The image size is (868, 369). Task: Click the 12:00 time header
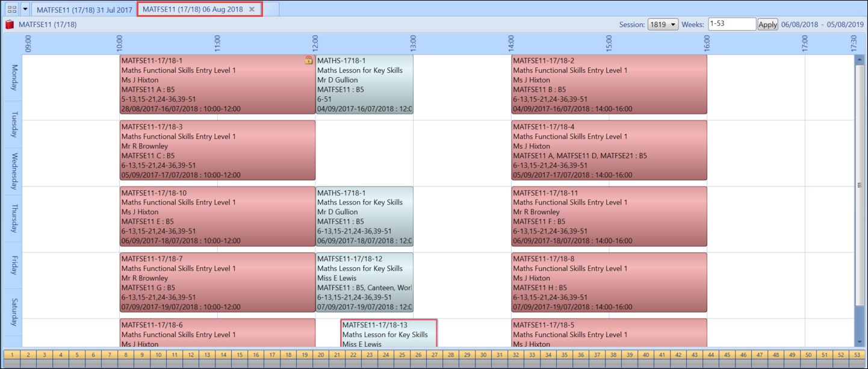click(x=315, y=43)
